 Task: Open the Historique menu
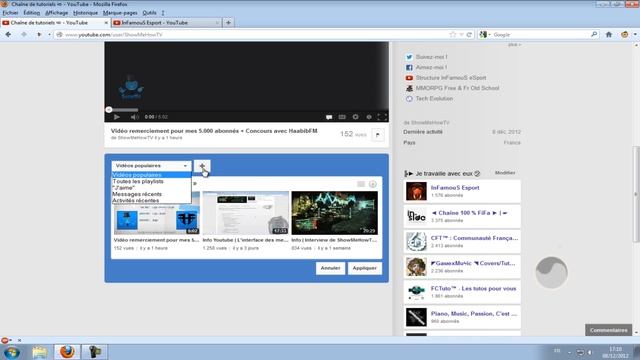click(85, 13)
